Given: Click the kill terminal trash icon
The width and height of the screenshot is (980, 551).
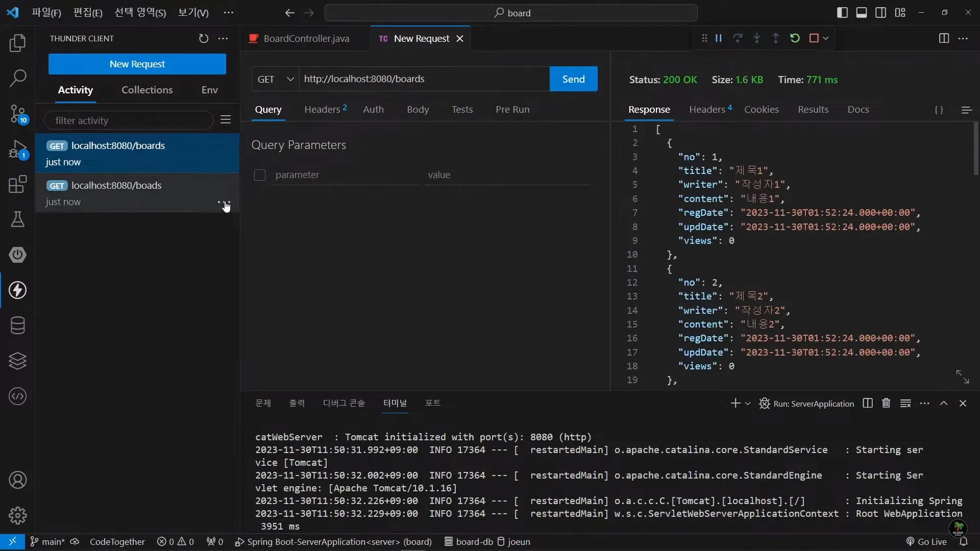Looking at the screenshot, I should tap(886, 404).
